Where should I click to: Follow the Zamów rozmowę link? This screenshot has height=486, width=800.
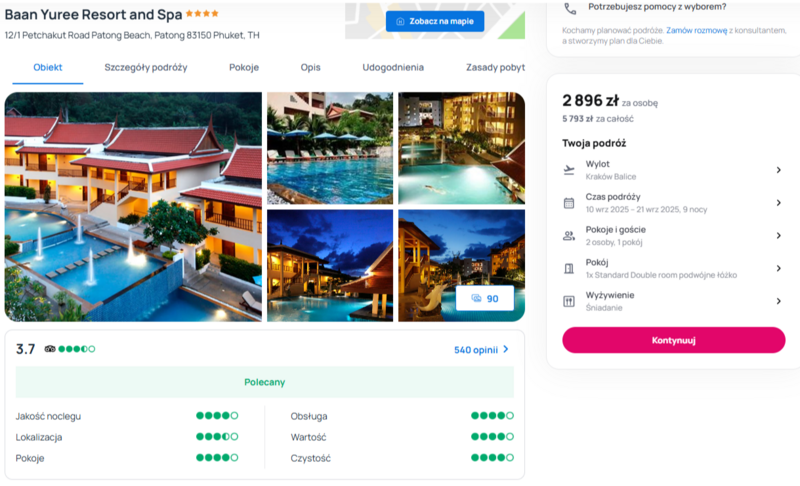pos(696,31)
